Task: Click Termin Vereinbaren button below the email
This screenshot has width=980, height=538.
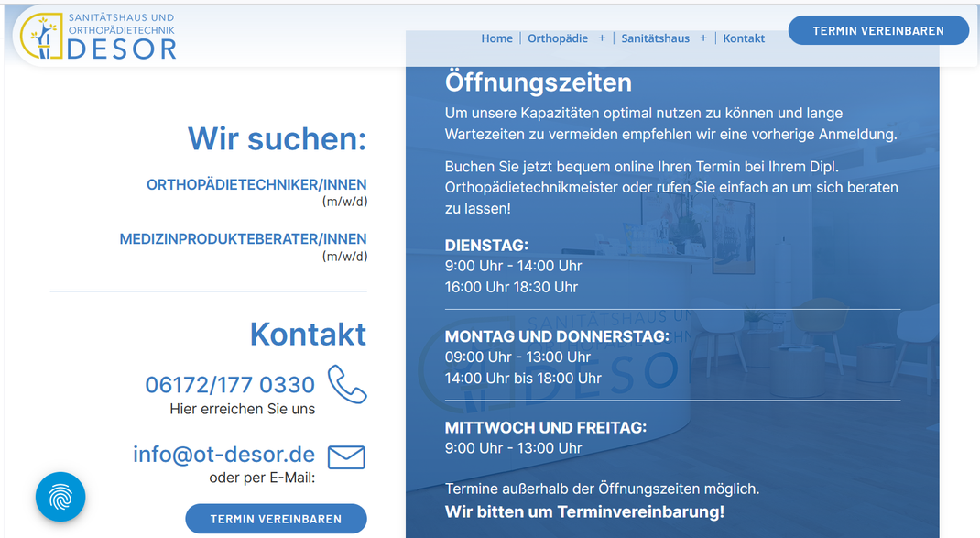Action: [276, 519]
